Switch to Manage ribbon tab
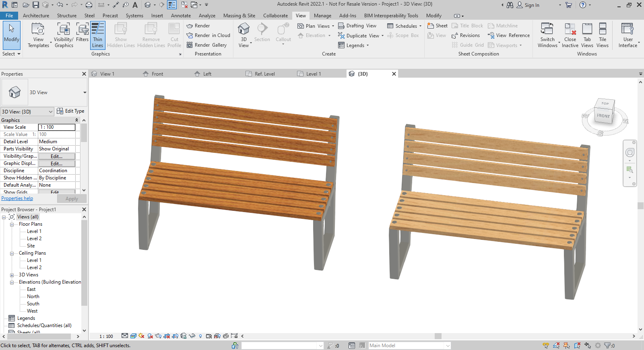Viewport: 644px width, 350px height. pyautogui.click(x=322, y=16)
